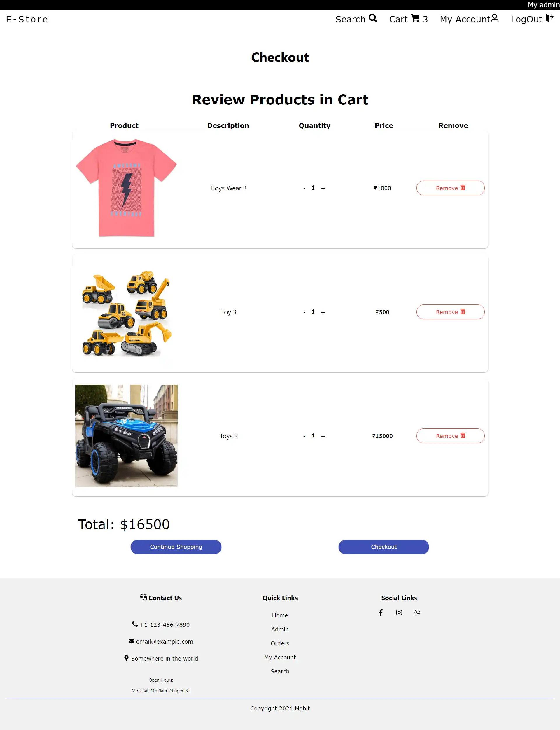Click Remove icon for Boys Wear 3

pyautogui.click(x=462, y=188)
